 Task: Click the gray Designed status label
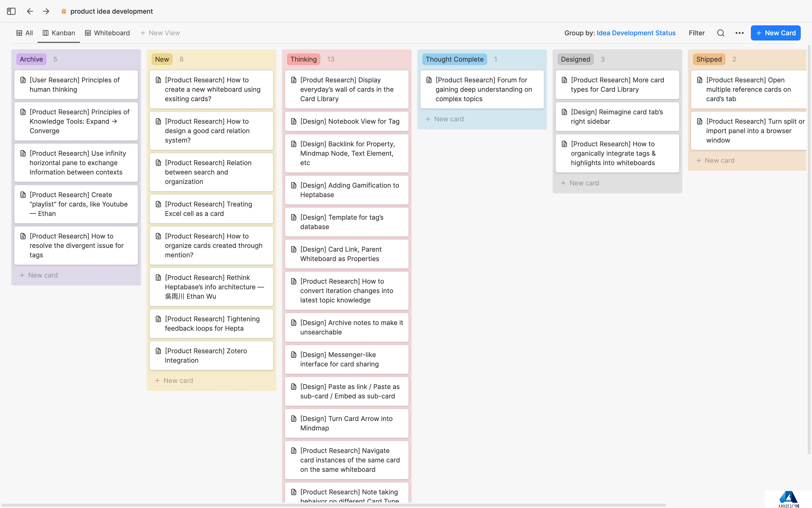[575, 59]
